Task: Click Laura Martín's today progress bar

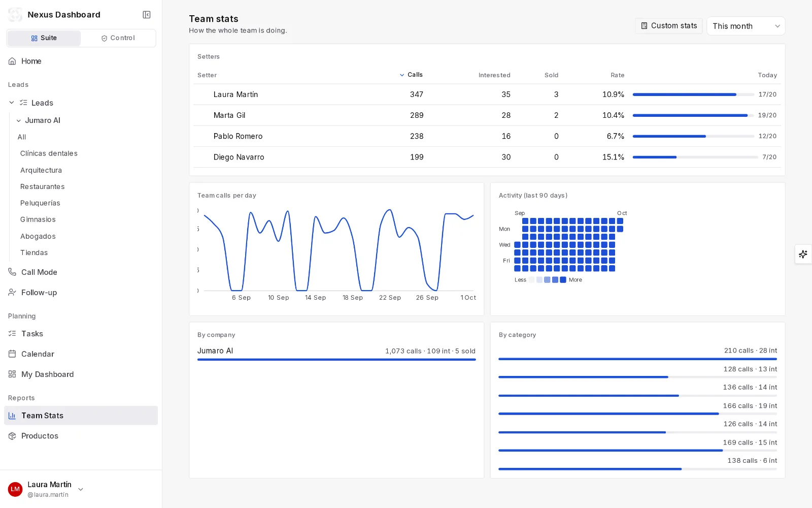Action: coord(693,94)
